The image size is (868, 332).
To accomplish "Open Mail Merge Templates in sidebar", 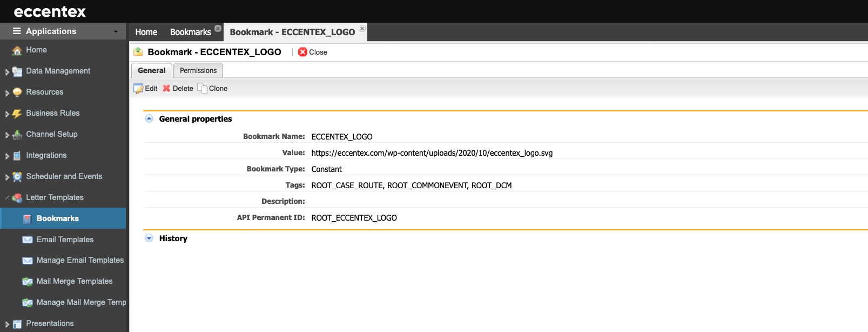I will pyautogui.click(x=75, y=281).
